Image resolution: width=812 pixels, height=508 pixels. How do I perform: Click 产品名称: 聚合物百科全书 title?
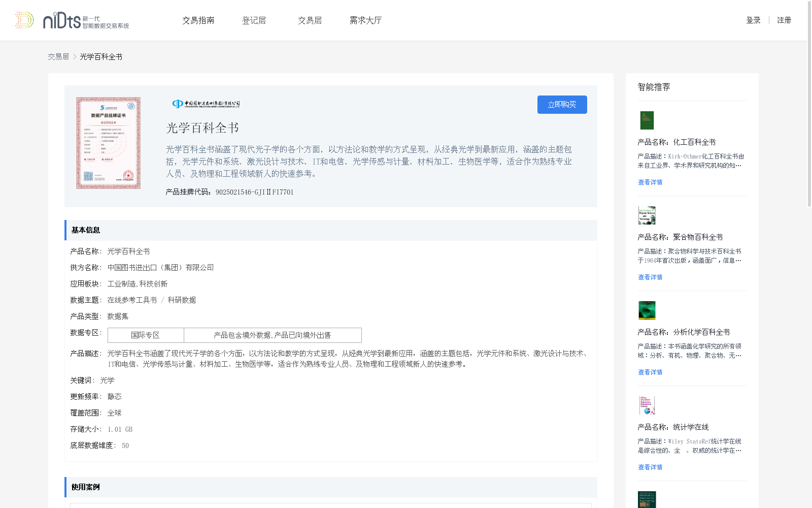pyautogui.click(x=681, y=237)
